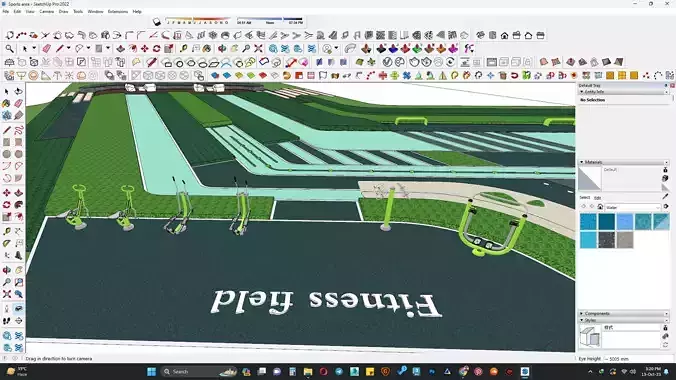Open Materials details arrow menu

pyautogui.click(x=666, y=207)
